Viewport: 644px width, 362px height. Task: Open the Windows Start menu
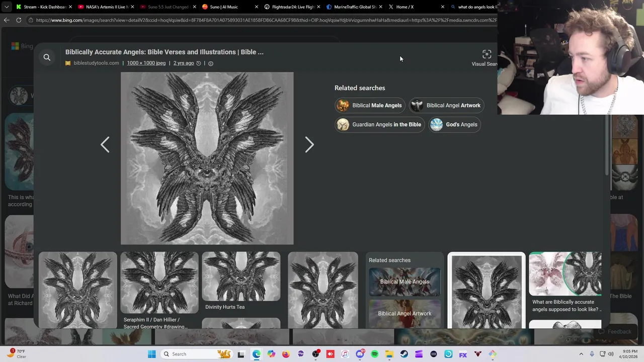coord(151,354)
